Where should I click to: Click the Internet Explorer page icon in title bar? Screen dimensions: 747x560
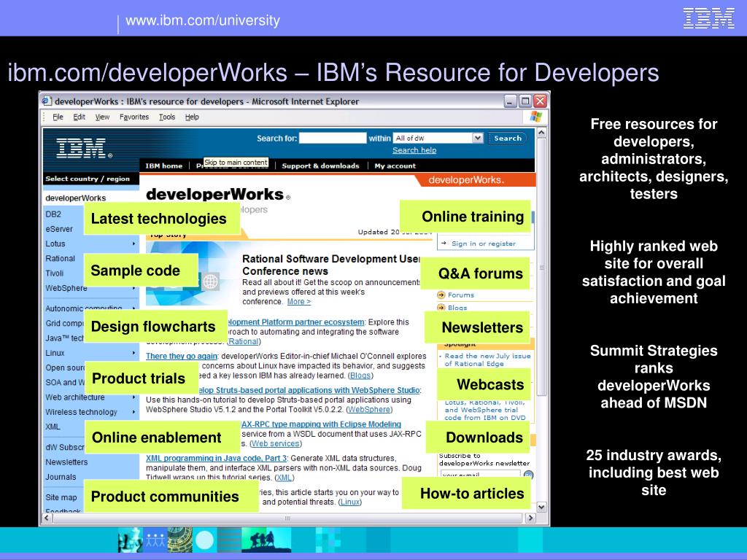[46, 101]
